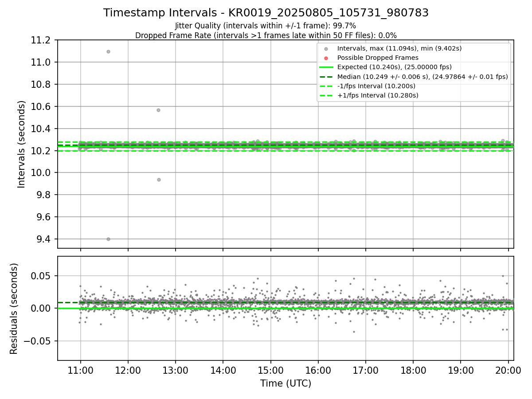Click the "Residuals (seconds)" y-axis label
Viewport: 532px width, 399px height.
point(14,309)
